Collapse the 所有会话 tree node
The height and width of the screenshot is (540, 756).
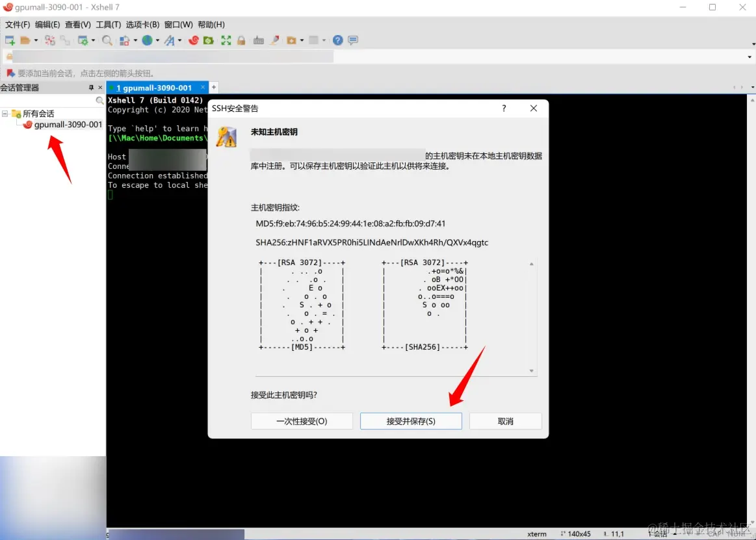(5, 114)
